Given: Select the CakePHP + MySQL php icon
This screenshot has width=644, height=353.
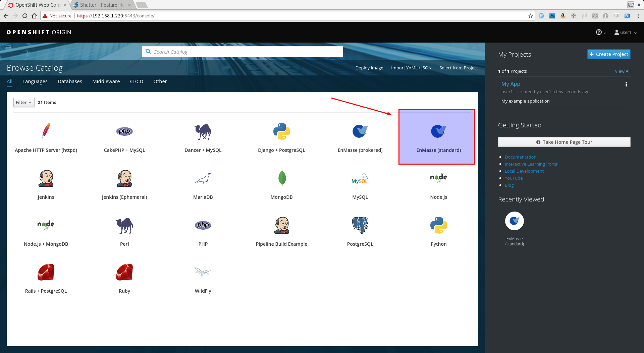Looking at the screenshot, I should click(x=124, y=131).
